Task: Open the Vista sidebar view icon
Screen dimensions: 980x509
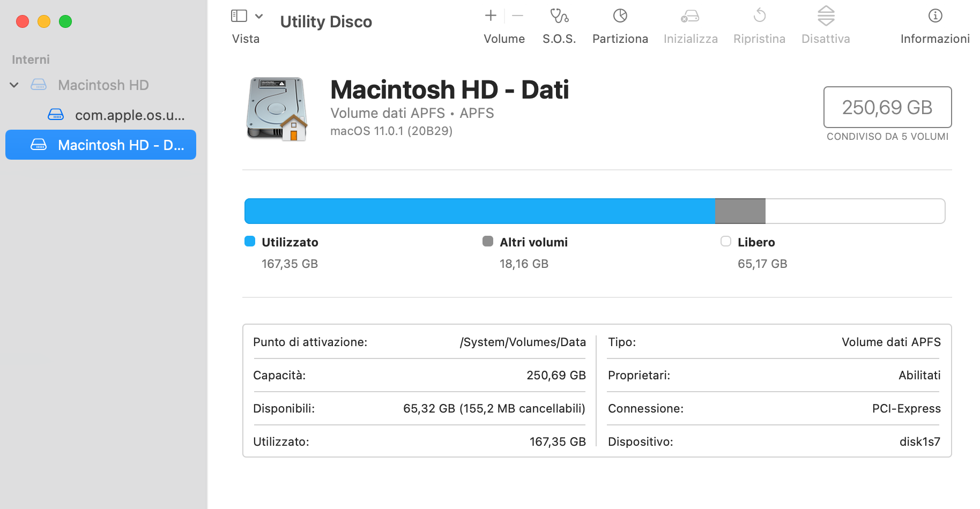Action: coord(239,16)
